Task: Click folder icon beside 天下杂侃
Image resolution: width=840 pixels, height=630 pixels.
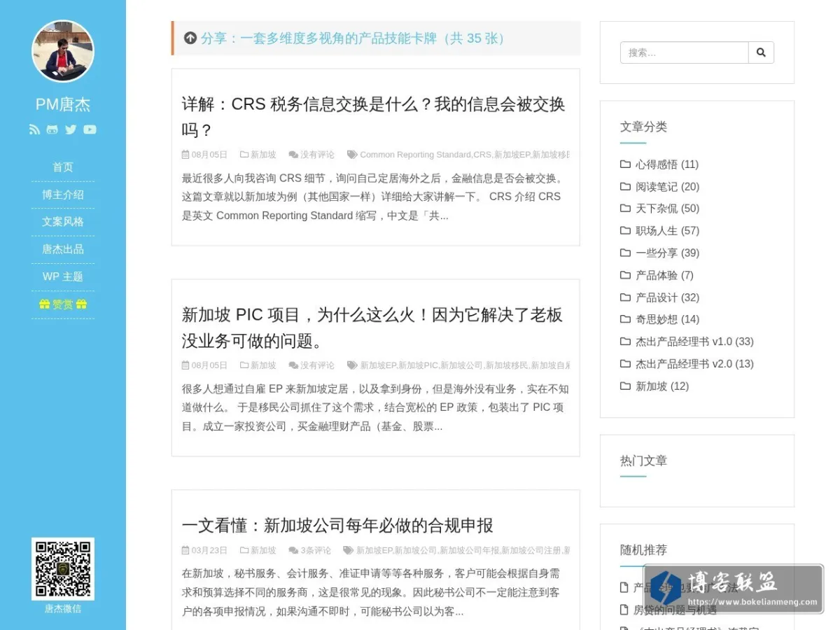Action: [625, 209]
